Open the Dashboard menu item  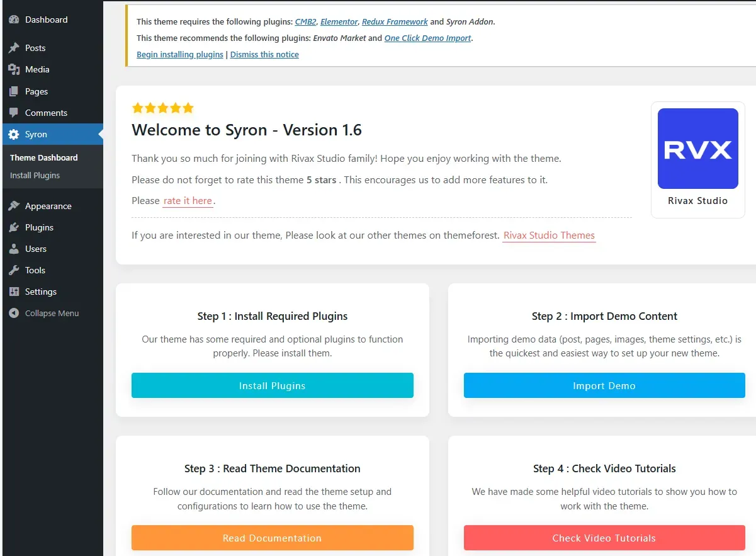[52, 20]
